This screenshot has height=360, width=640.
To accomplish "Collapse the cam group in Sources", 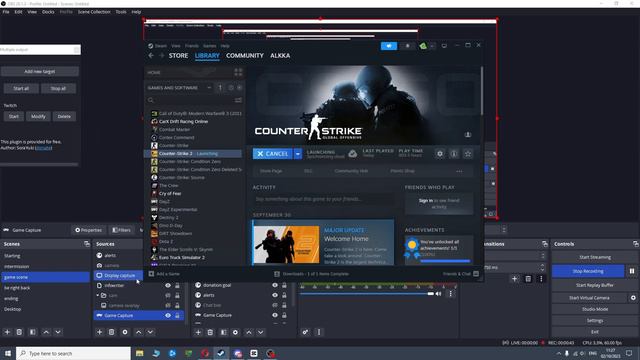I will [98, 295].
